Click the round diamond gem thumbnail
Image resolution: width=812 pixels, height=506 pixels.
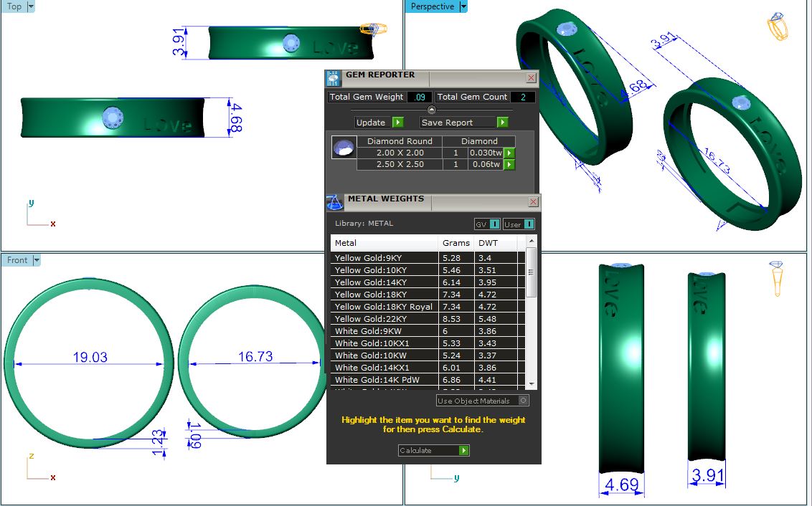344,148
